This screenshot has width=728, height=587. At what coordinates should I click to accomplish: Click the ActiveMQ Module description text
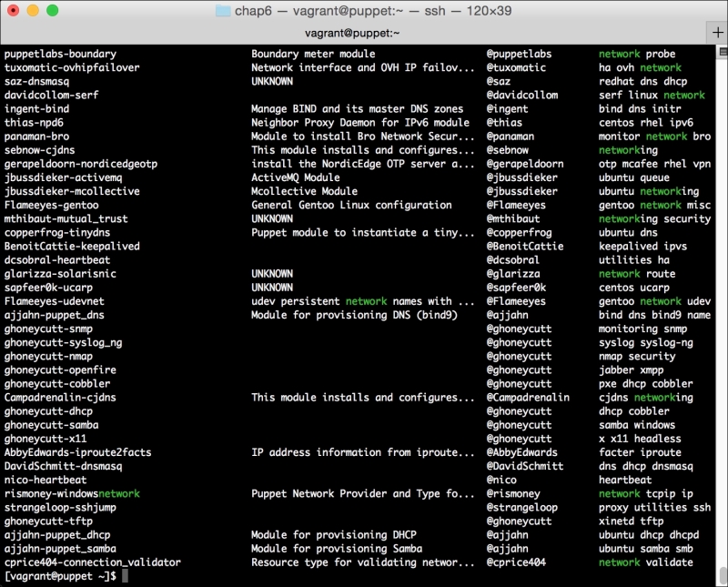(295, 177)
